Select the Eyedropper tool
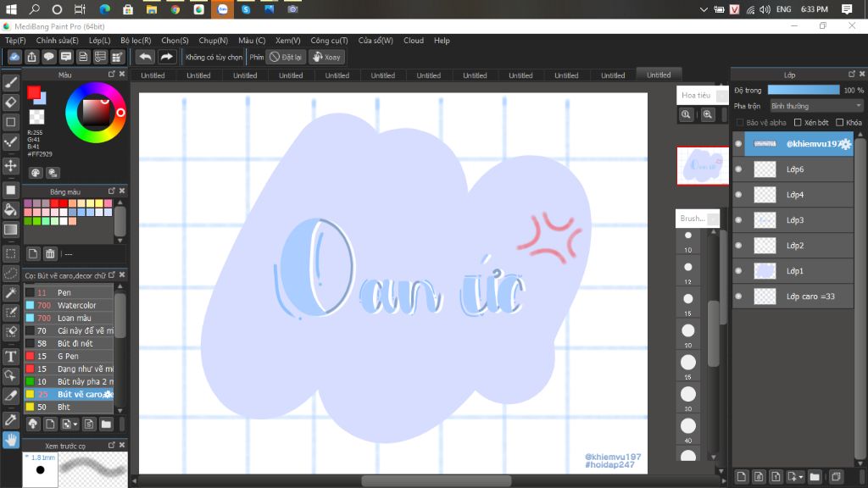The height and width of the screenshot is (488, 868). [10, 420]
